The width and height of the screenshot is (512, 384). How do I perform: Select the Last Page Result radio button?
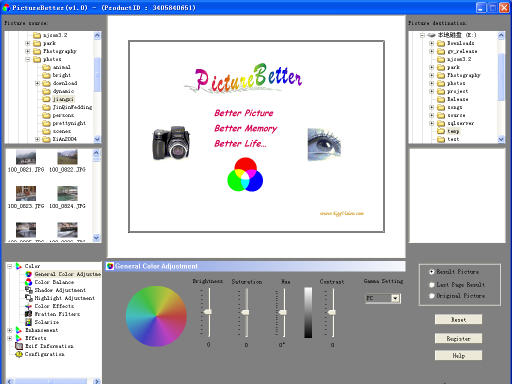pos(432,285)
